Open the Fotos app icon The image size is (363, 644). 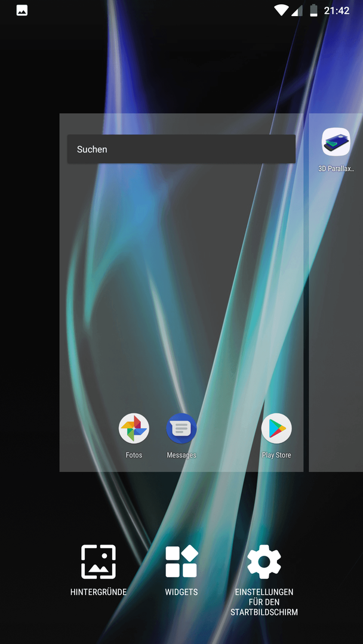pyautogui.click(x=134, y=428)
